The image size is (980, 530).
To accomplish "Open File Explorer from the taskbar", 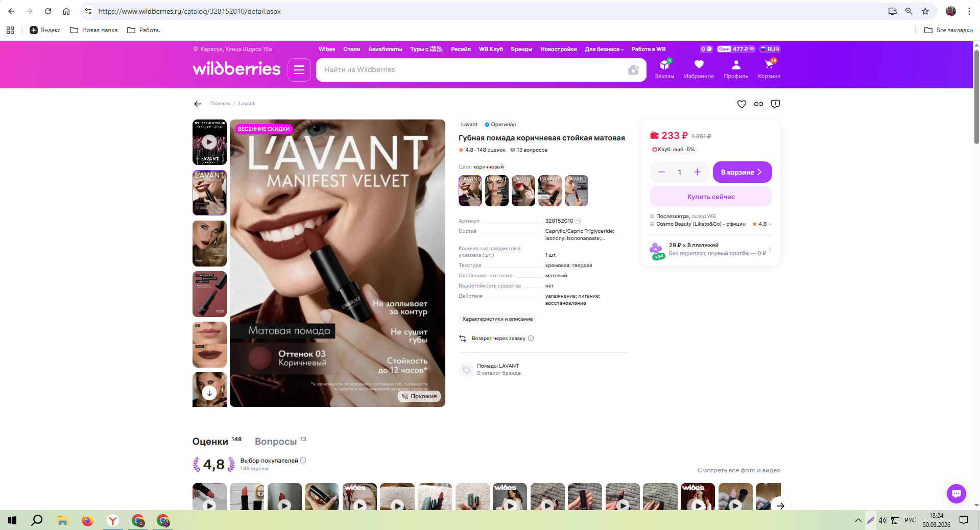I will pos(62,520).
